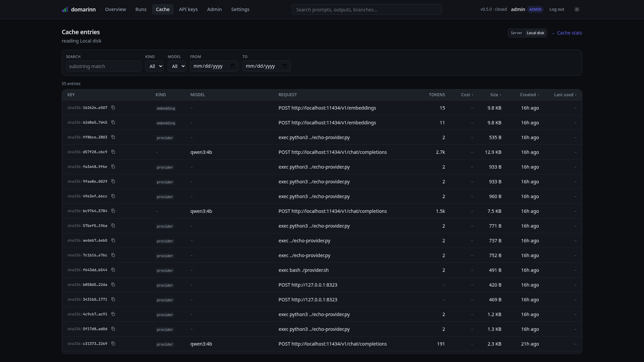644x362 pixels.
Task: Copy key sha256:7c1b16…e76c
Action: click(113, 255)
